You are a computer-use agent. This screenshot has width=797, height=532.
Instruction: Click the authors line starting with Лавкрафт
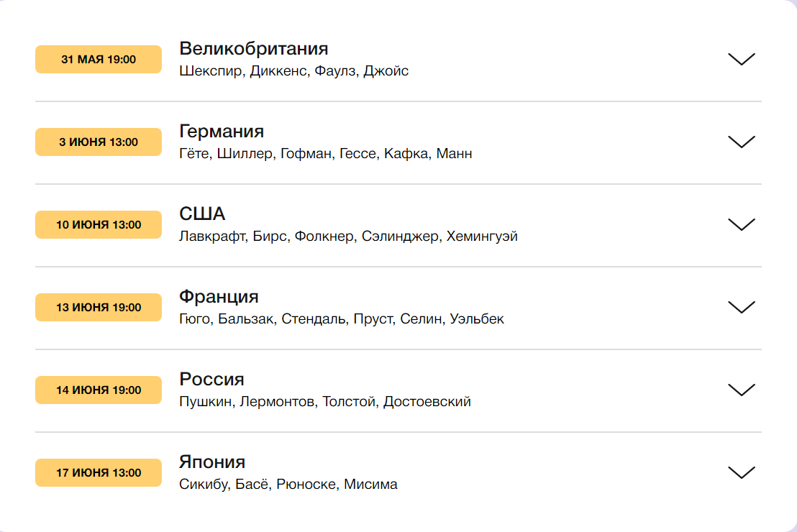pyautogui.click(x=348, y=237)
